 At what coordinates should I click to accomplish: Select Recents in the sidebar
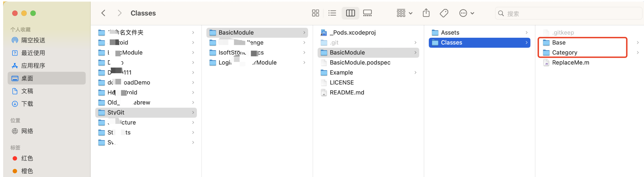[x=33, y=53]
